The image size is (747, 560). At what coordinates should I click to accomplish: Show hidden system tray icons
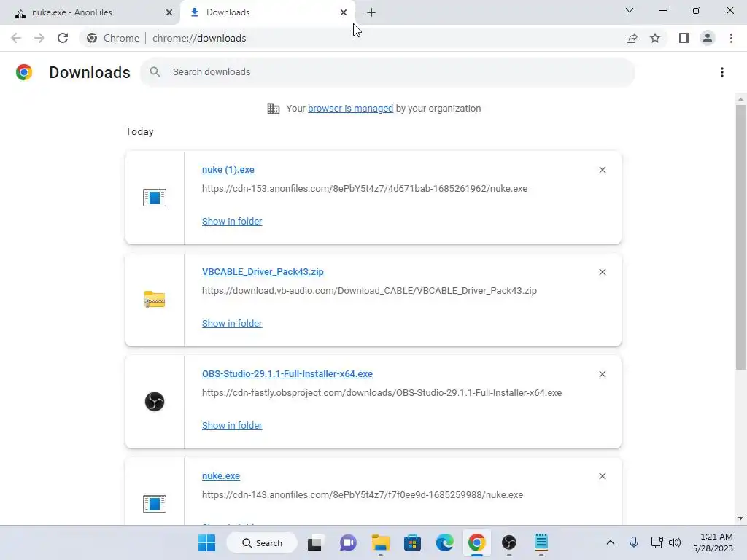[611, 542]
